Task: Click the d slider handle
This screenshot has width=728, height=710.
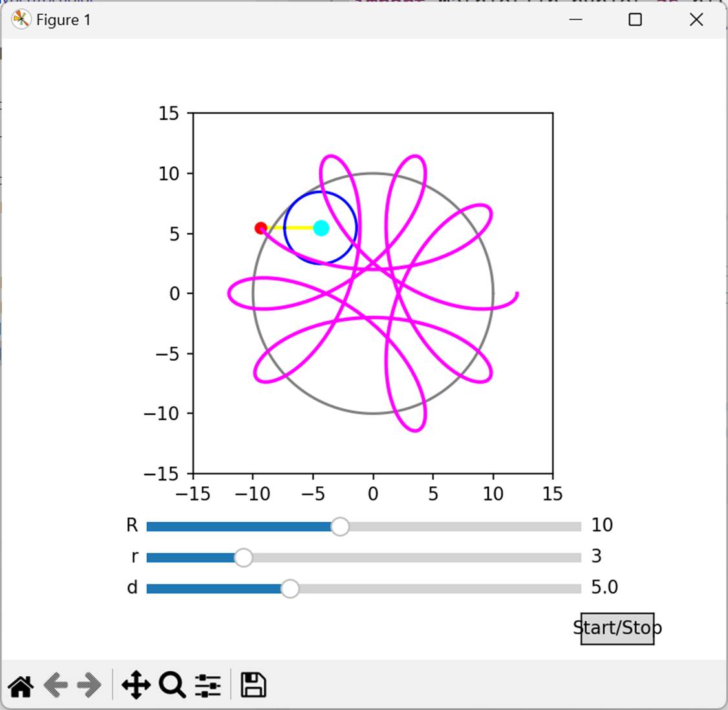Action: click(x=290, y=589)
